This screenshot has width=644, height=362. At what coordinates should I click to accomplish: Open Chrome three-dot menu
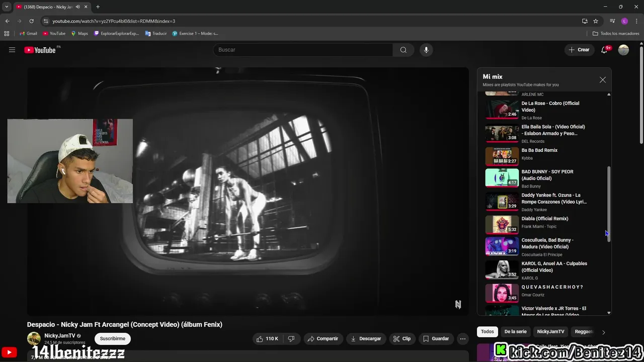tap(636, 21)
